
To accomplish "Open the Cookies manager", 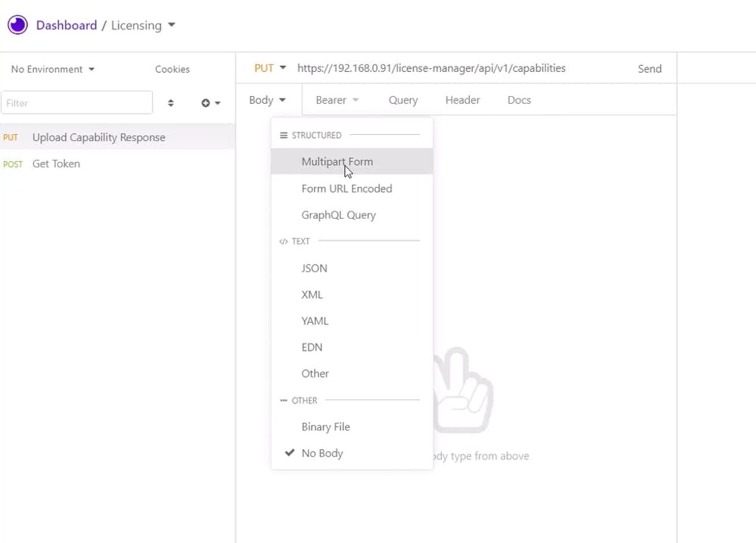I will coord(172,69).
